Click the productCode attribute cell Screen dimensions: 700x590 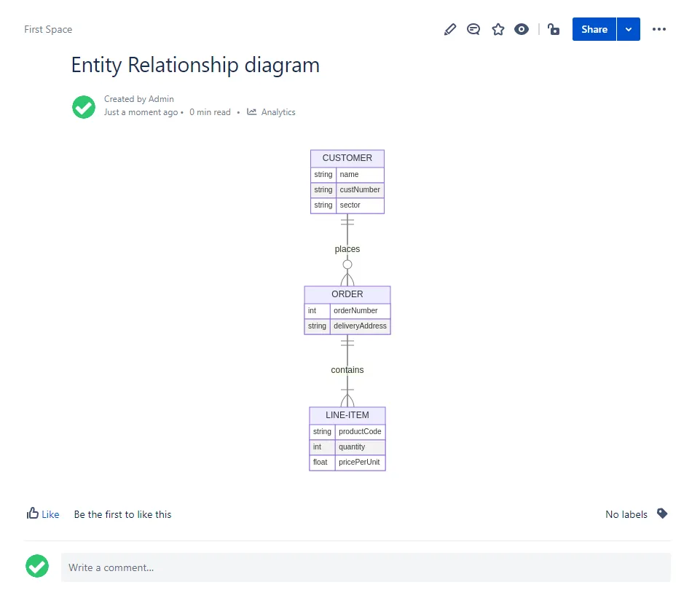tap(360, 431)
